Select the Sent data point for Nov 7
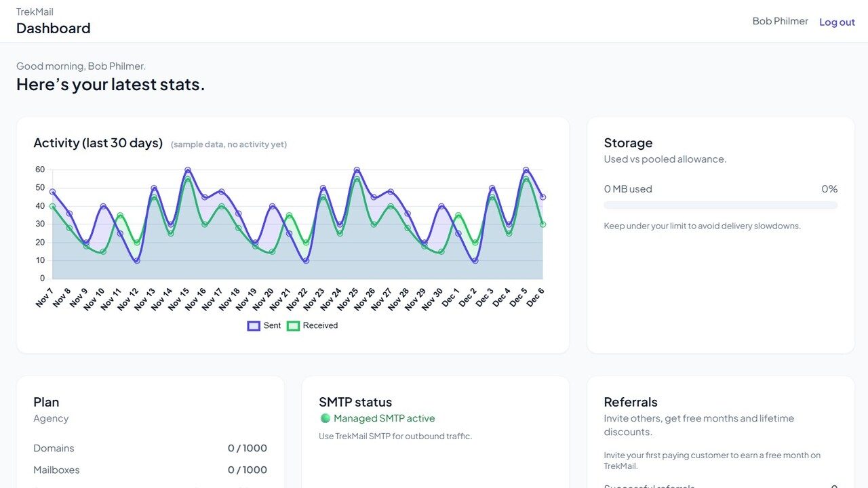 [x=52, y=192]
